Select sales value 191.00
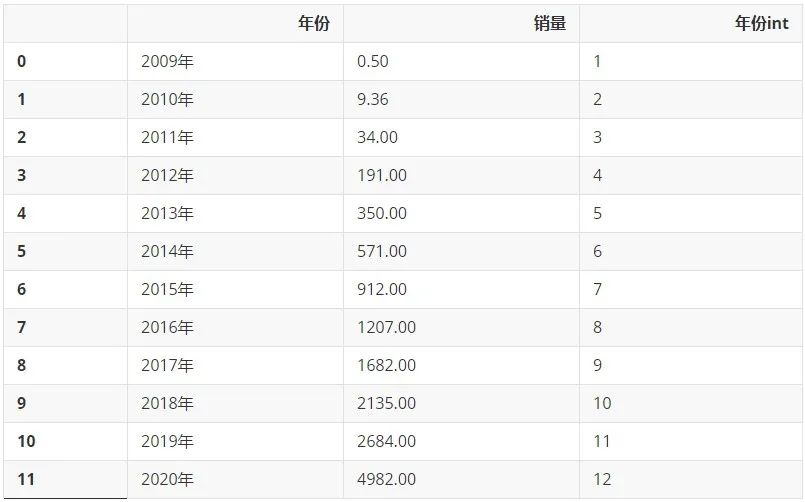The height and width of the screenshot is (502, 805). [381, 176]
